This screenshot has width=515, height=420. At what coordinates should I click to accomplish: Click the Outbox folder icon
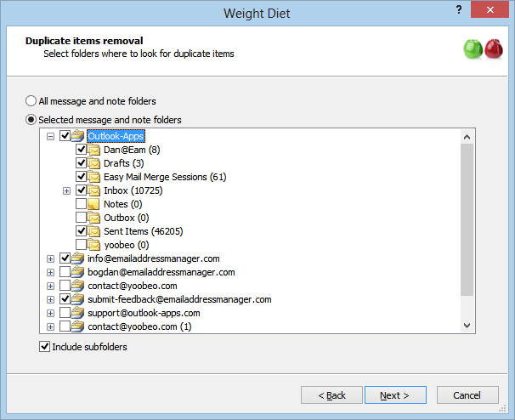[x=94, y=218]
